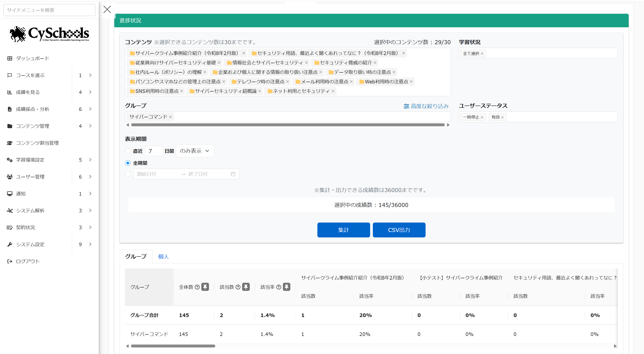
Task: Click the CSV出力 button
Action: (399, 230)
